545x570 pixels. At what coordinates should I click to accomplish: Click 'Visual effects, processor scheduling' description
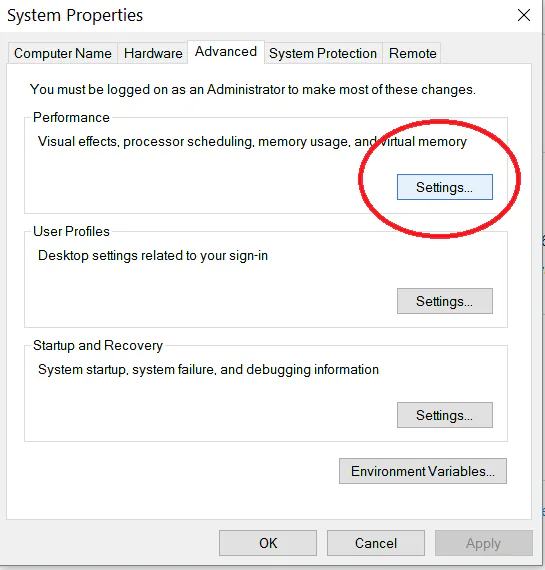coord(252,141)
